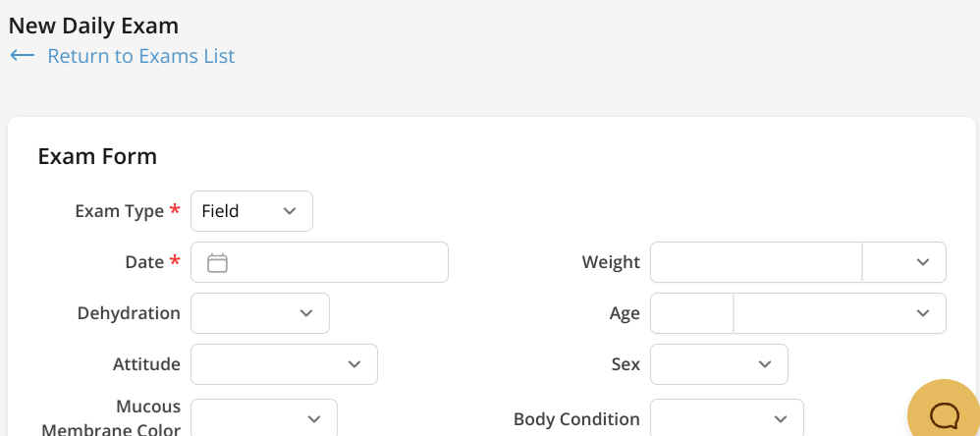Open the Exam Type dropdown
This screenshot has width=980, height=436.
click(x=250, y=211)
